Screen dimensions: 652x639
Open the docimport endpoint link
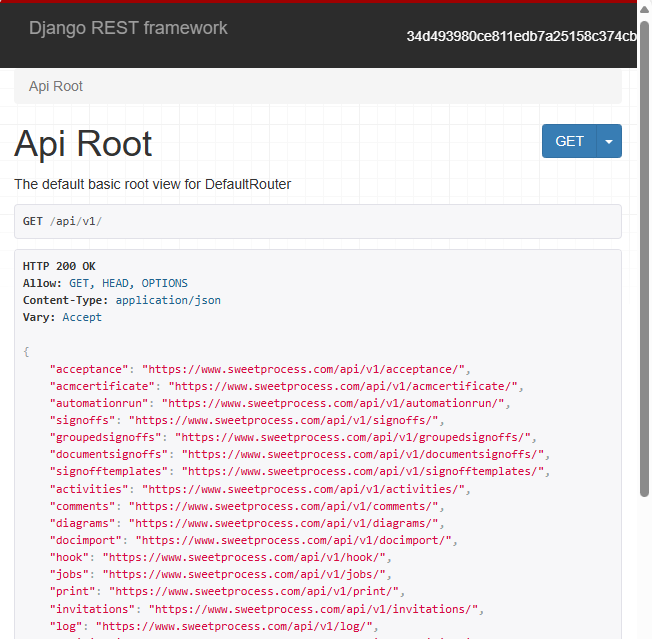pos(295,540)
